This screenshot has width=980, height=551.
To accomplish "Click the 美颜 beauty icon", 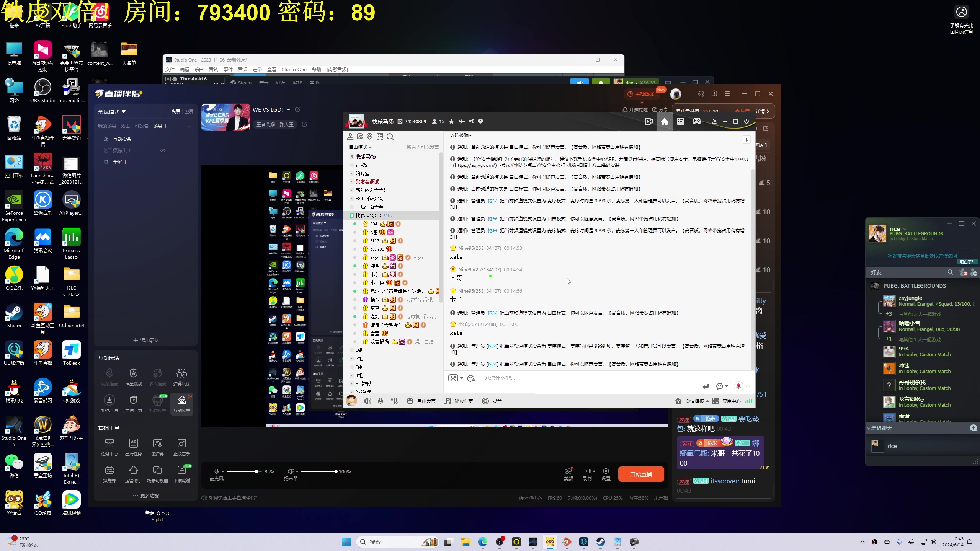I will [x=568, y=474].
